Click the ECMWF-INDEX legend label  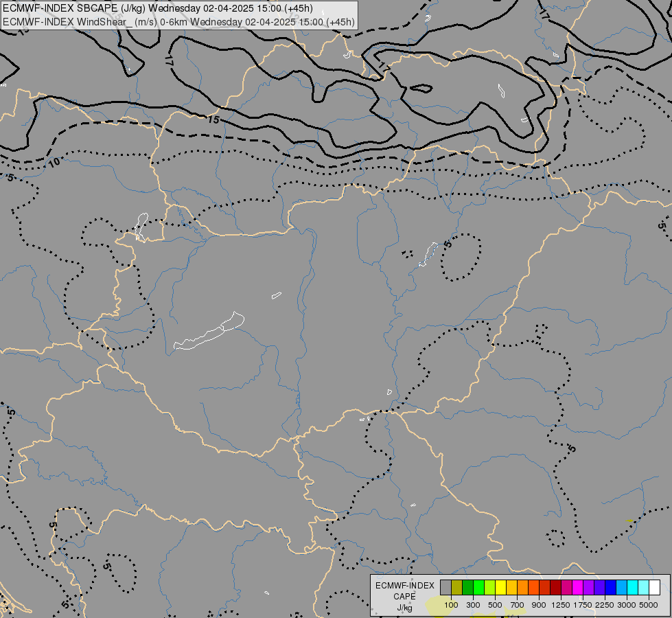click(404, 586)
